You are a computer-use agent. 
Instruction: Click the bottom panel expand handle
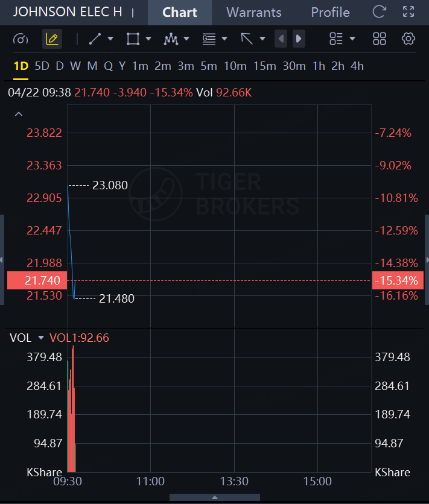click(214, 497)
